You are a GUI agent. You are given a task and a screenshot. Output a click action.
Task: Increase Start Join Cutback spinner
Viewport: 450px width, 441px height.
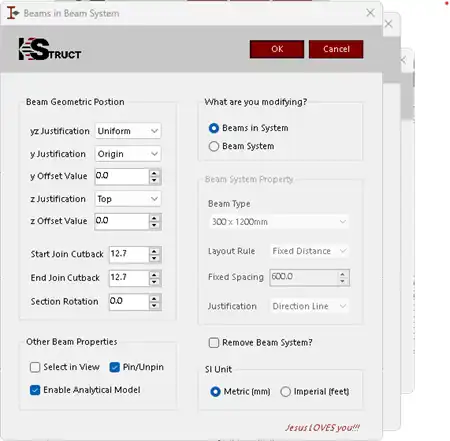click(x=154, y=251)
